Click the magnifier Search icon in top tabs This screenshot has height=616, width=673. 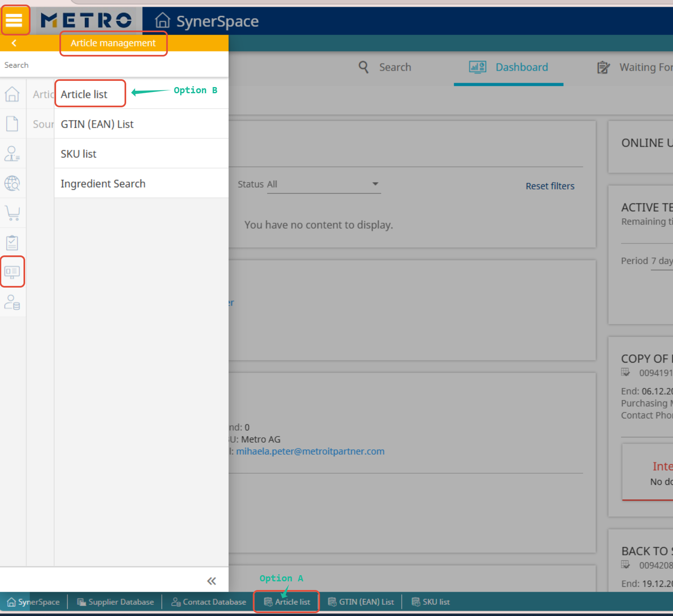click(363, 67)
